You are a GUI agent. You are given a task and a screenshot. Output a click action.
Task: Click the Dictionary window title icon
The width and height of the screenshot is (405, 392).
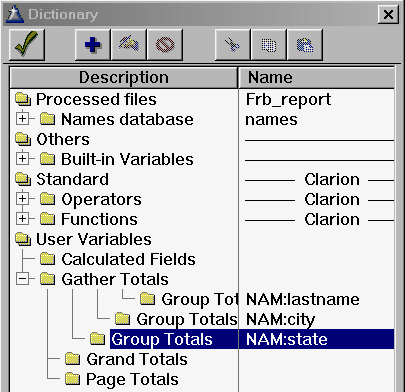(15, 14)
